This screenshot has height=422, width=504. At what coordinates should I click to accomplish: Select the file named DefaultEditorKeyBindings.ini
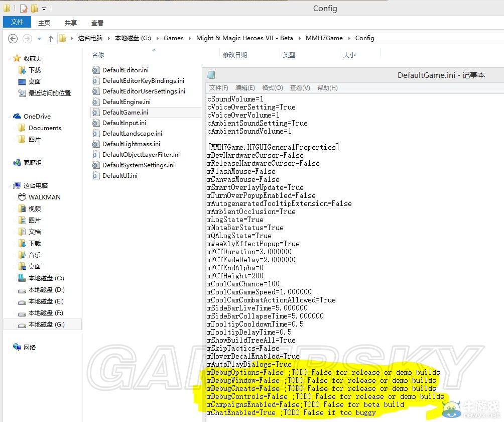click(143, 81)
